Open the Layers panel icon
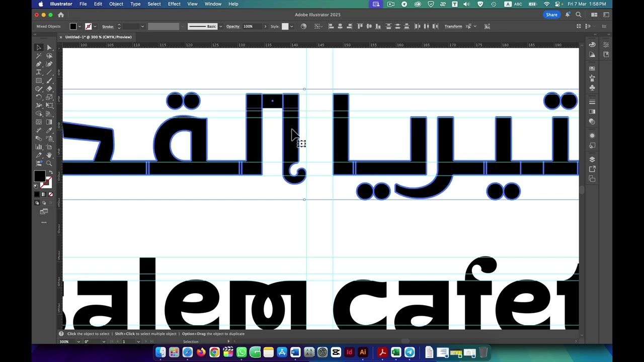The width and height of the screenshot is (644, 362). coord(592,159)
